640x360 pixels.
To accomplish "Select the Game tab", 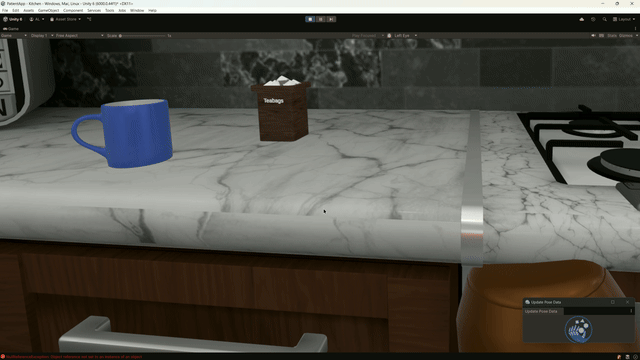I will 11,29.
